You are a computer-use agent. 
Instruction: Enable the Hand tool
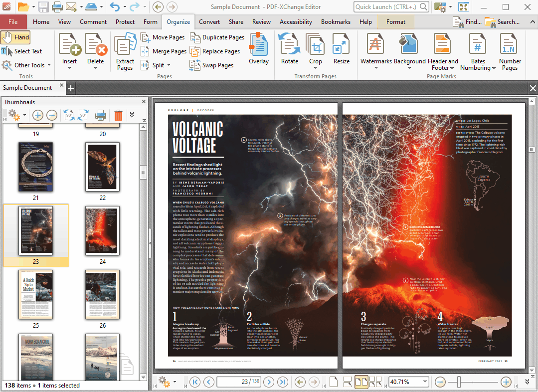16,37
